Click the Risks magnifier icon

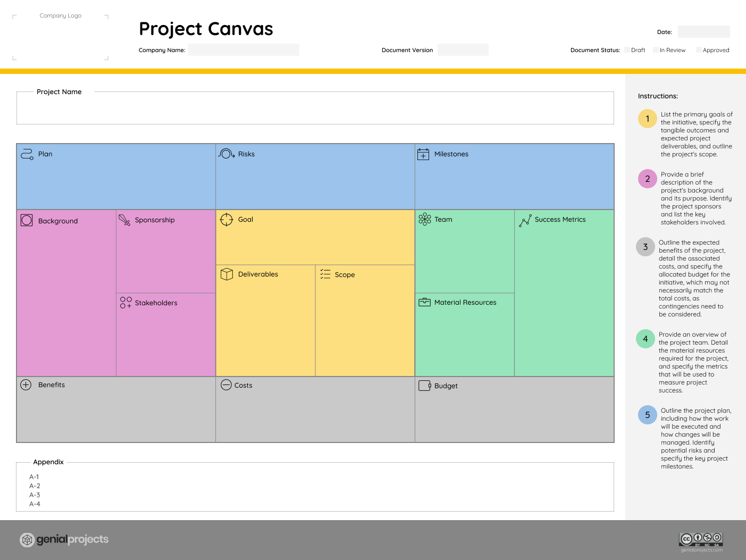click(226, 154)
